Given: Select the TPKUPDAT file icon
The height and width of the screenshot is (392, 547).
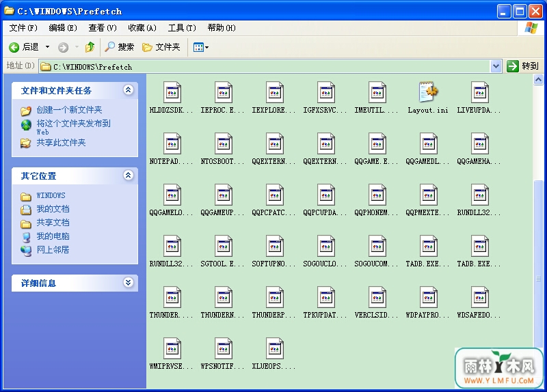Looking at the screenshot, I should coord(326,297).
